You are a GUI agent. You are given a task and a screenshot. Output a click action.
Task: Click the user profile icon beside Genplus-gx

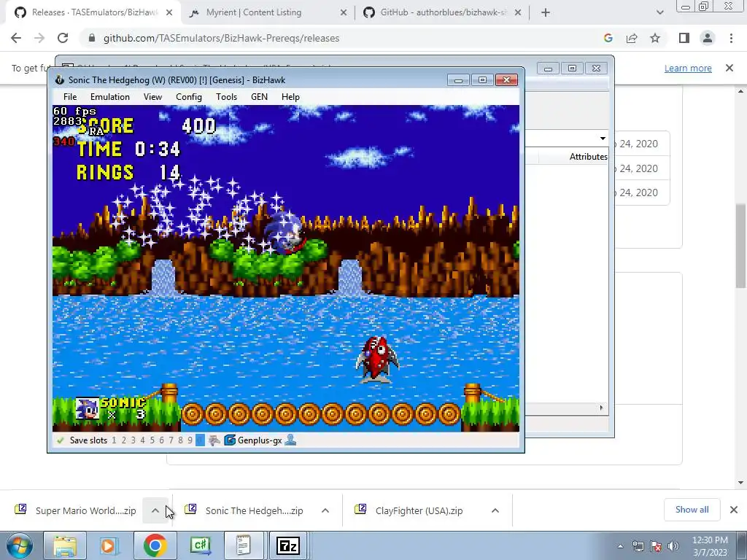pyautogui.click(x=290, y=440)
